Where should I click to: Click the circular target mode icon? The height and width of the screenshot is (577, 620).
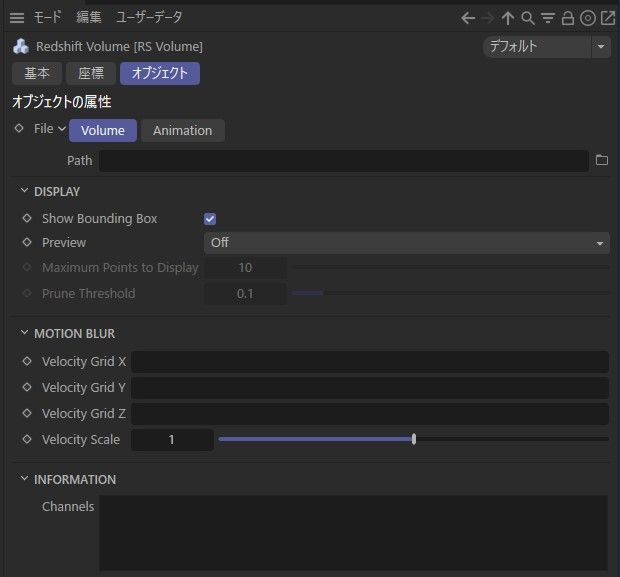click(x=588, y=18)
